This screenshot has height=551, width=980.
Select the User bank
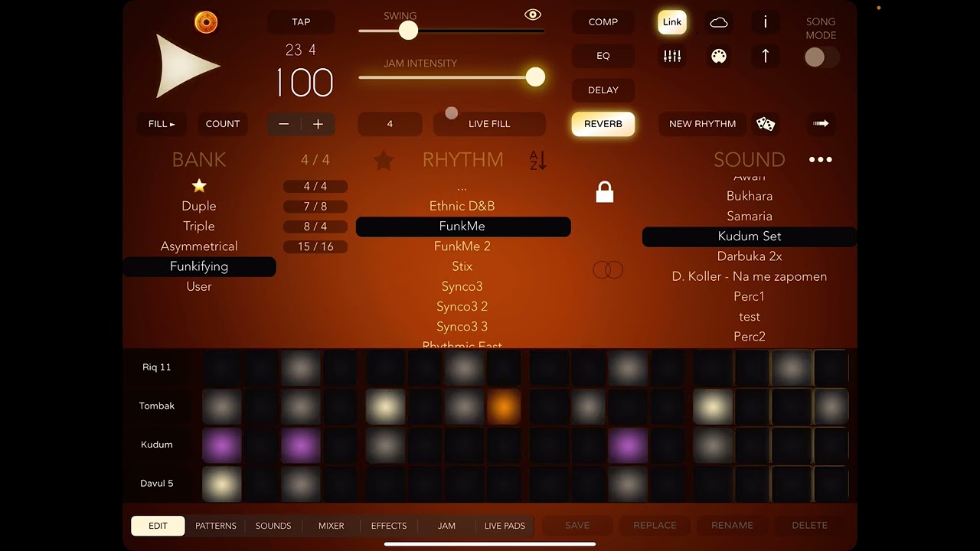click(x=199, y=286)
